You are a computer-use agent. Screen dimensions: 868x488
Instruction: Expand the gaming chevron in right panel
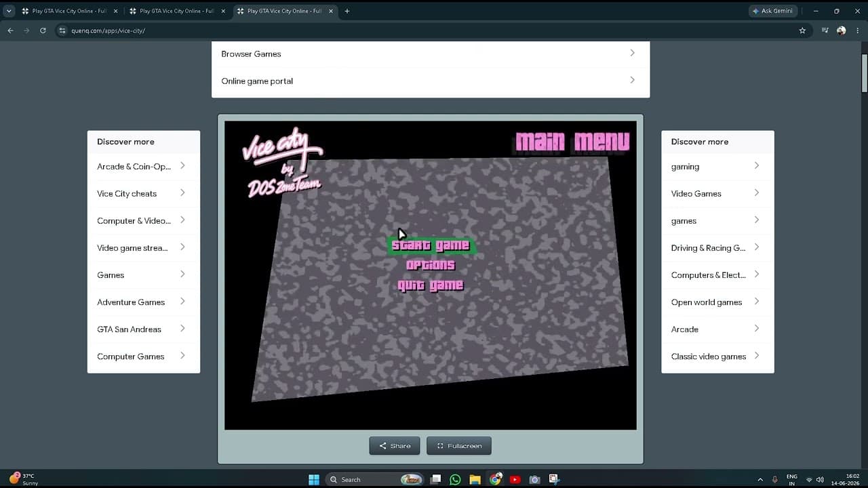click(757, 166)
